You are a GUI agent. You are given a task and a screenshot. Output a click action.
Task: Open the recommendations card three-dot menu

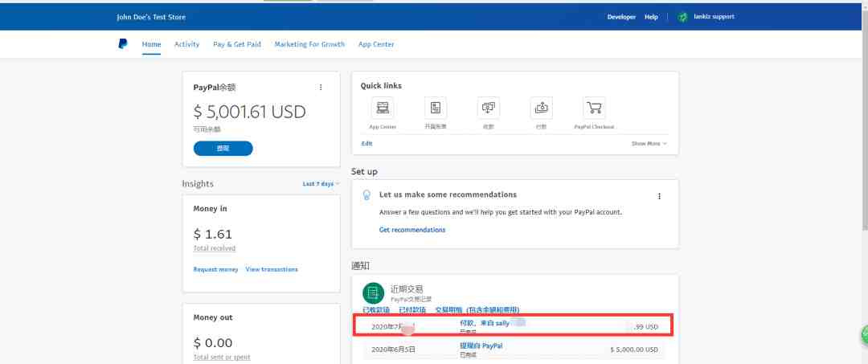pyautogui.click(x=659, y=196)
